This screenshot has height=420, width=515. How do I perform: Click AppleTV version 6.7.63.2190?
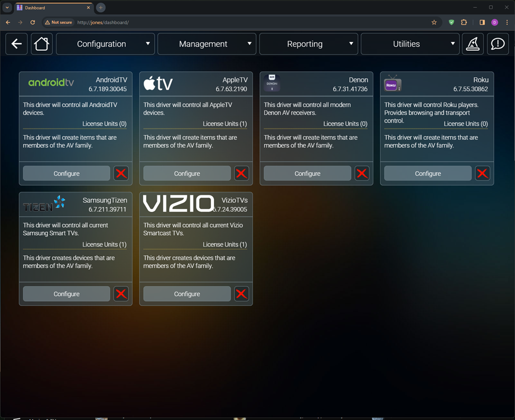[231, 89]
